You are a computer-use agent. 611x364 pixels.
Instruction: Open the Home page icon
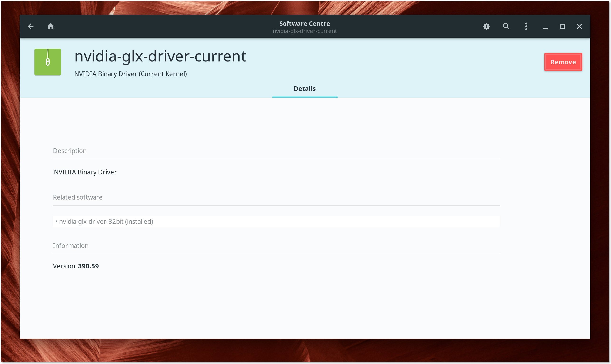51,26
